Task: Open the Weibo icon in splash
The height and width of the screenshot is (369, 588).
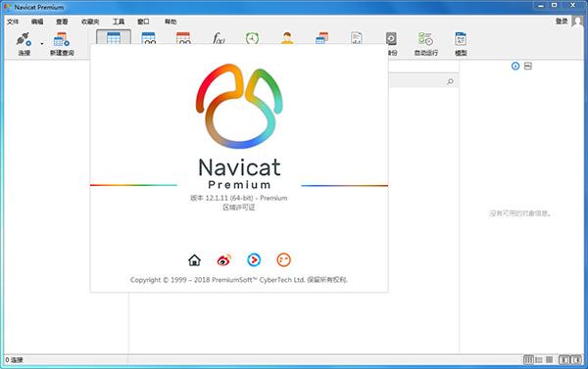Action: coord(224,259)
